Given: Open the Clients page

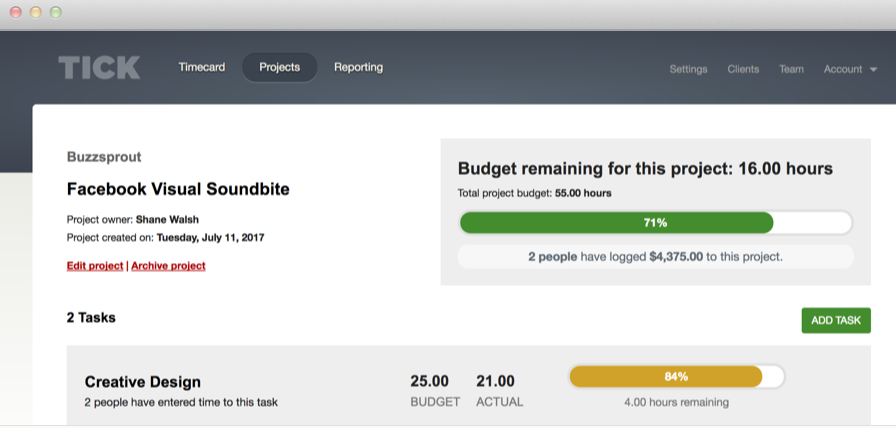Looking at the screenshot, I should (743, 69).
